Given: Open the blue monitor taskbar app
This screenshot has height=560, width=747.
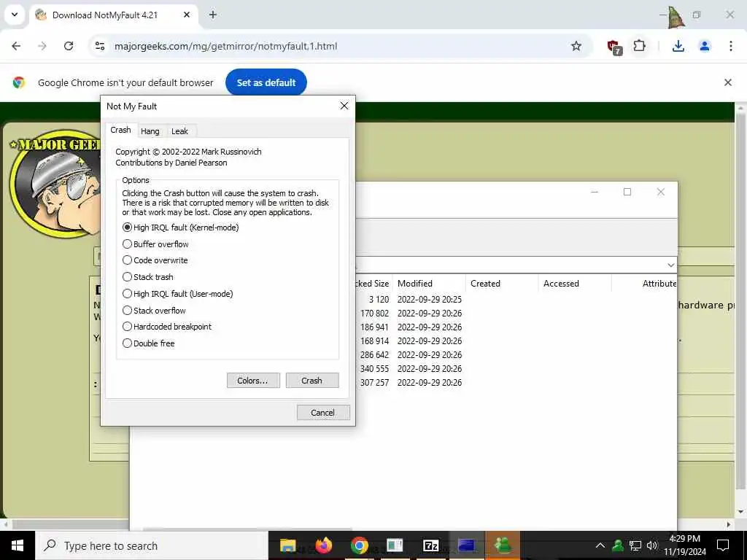Looking at the screenshot, I should [466, 545].
